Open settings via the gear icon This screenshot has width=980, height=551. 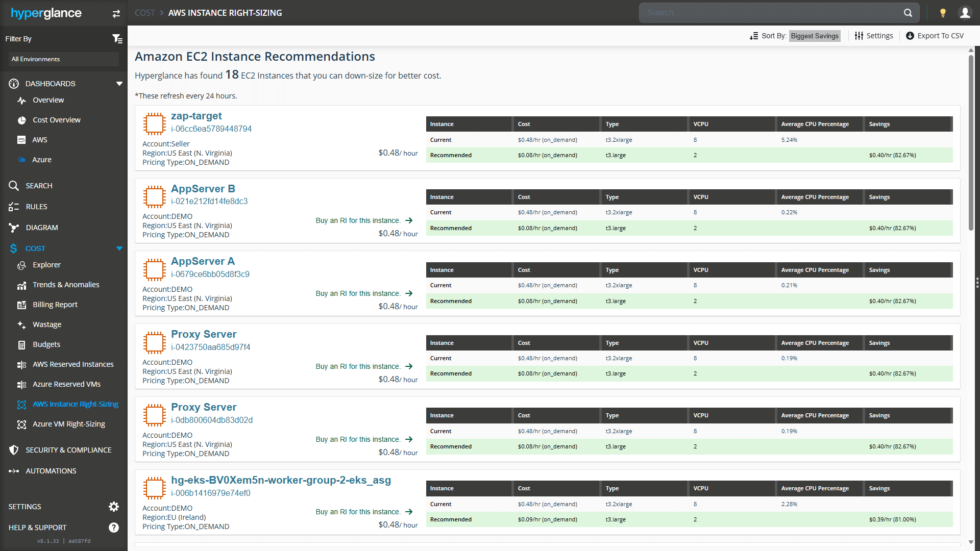[114, 506]
